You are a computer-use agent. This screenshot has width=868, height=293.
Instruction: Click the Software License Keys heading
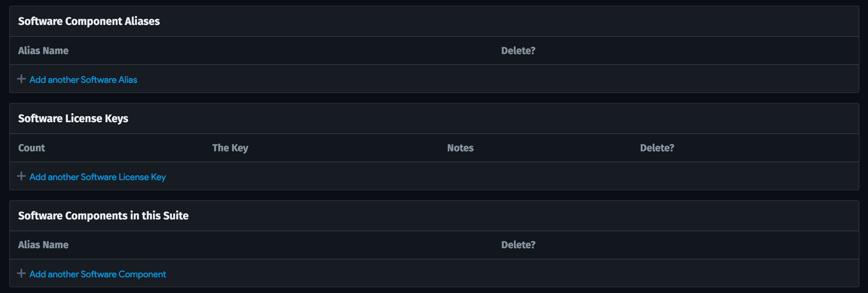click(x=73, y=118)
